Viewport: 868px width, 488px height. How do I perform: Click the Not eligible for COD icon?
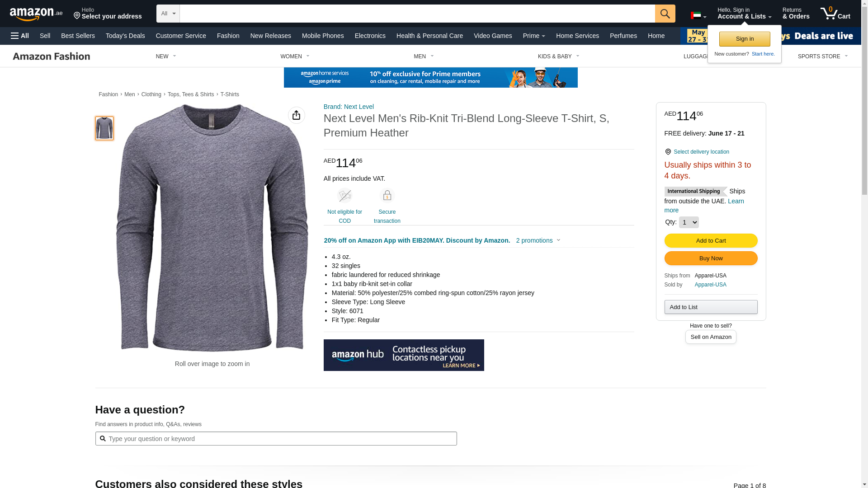pyautogui.click(x=344, y=196)
